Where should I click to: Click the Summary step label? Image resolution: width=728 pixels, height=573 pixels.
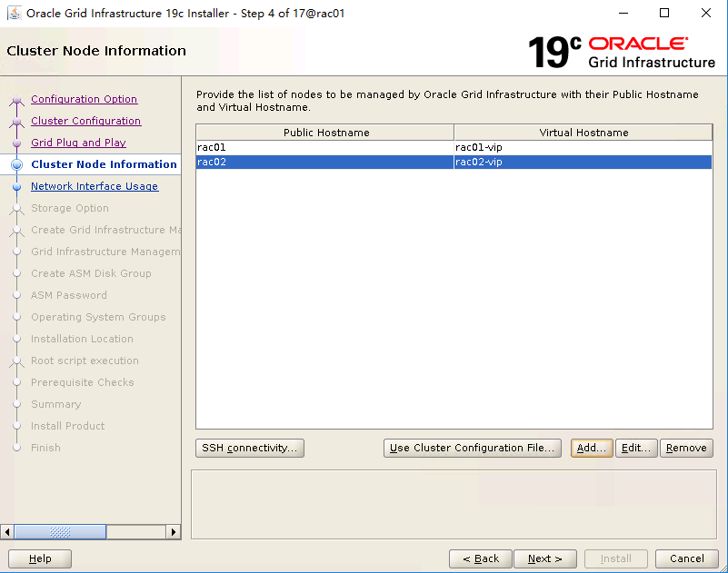point(56,404)
